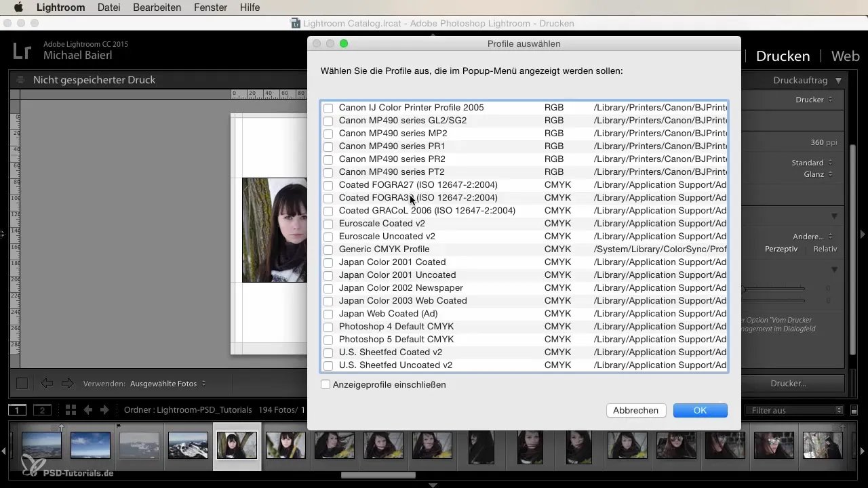Image resolution: width=868 pixels, height=488 pixels.
Task: Switch to the Web module
Action: point(846,56)
